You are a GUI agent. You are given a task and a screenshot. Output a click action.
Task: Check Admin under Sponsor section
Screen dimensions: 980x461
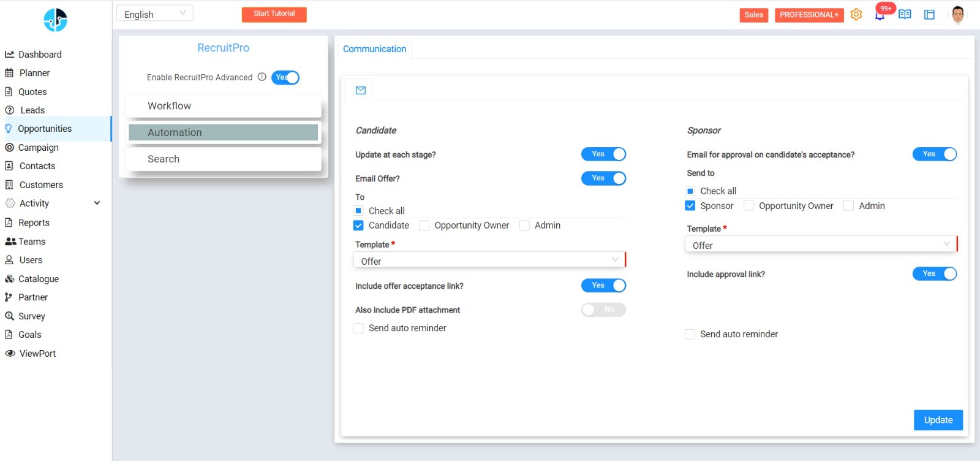[x=848, y=206]
